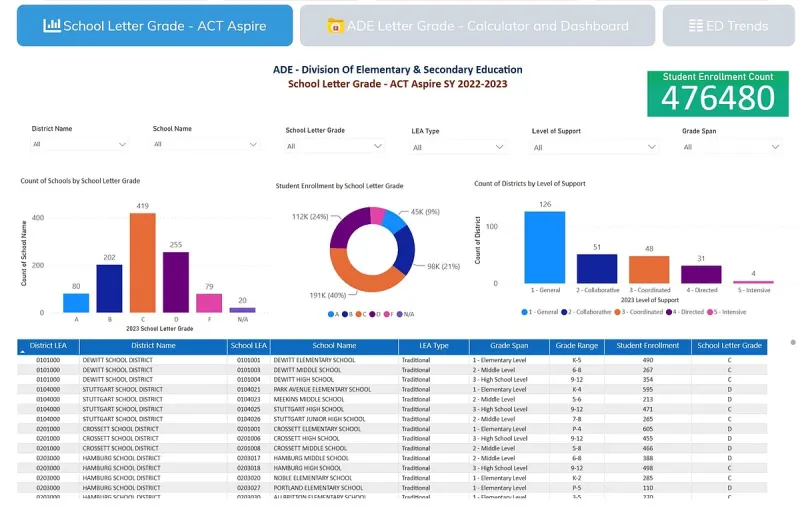
Task: Click 2 - Collaborative legend item
Action: click(586, 312)
